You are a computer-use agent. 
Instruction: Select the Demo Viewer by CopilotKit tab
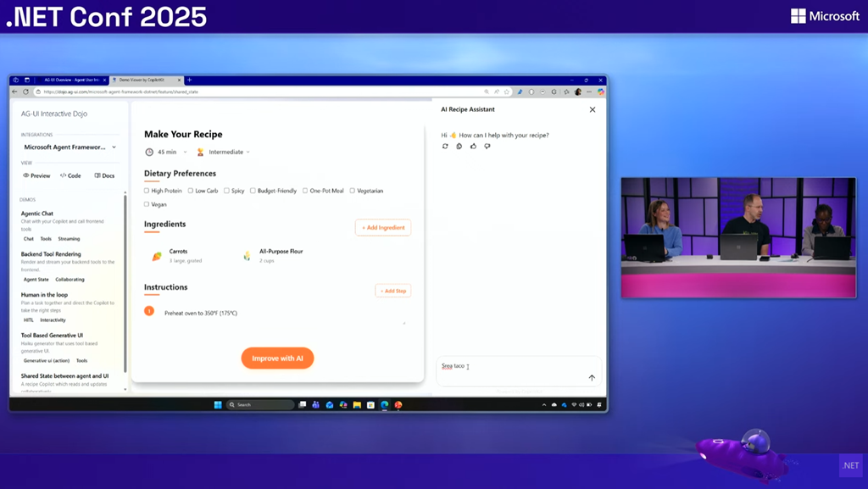[147, 80]
